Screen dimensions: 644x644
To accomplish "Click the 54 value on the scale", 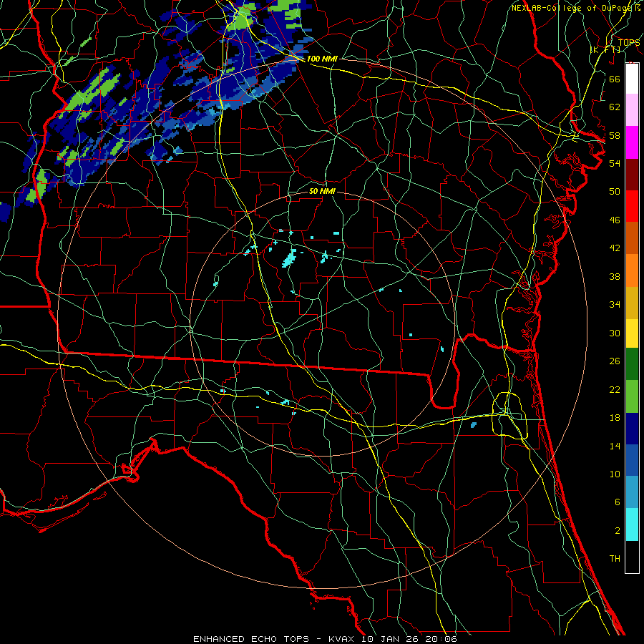I will point(615,163).
